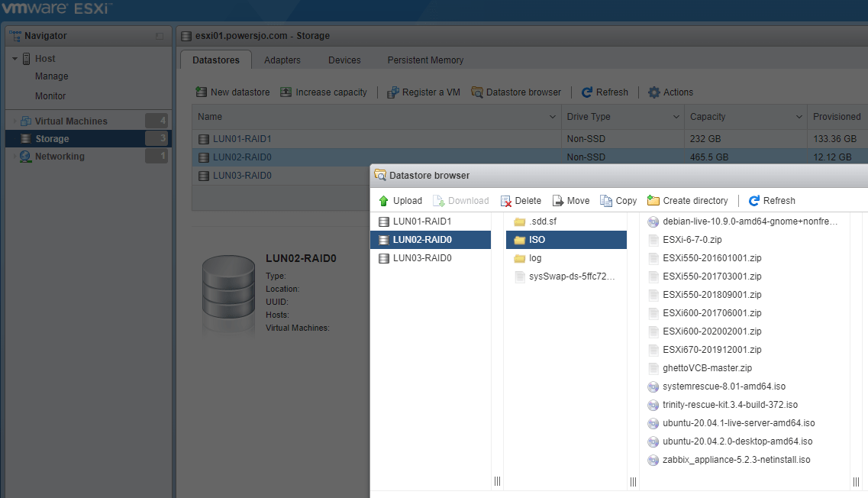Open LUN01-RAID1 datastore link in table
Image resolution: width=868 pixels, height=498 pixels.
[x=242, y=139]
